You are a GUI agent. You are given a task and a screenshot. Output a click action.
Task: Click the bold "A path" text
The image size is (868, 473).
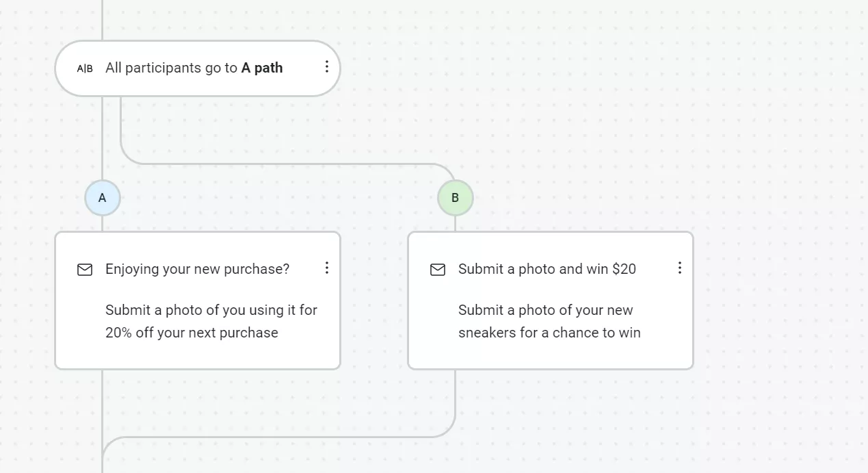click(262, 68)
